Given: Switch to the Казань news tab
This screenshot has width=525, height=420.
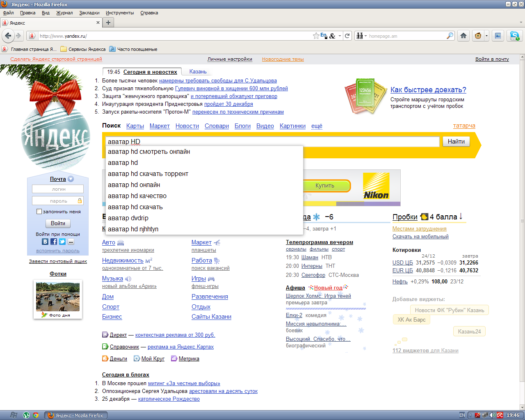Looking at the screenshot, I should pos(198,71).
